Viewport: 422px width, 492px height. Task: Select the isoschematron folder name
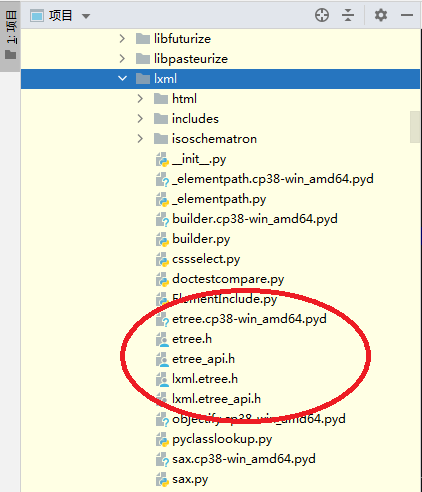(x=214, y=139)
